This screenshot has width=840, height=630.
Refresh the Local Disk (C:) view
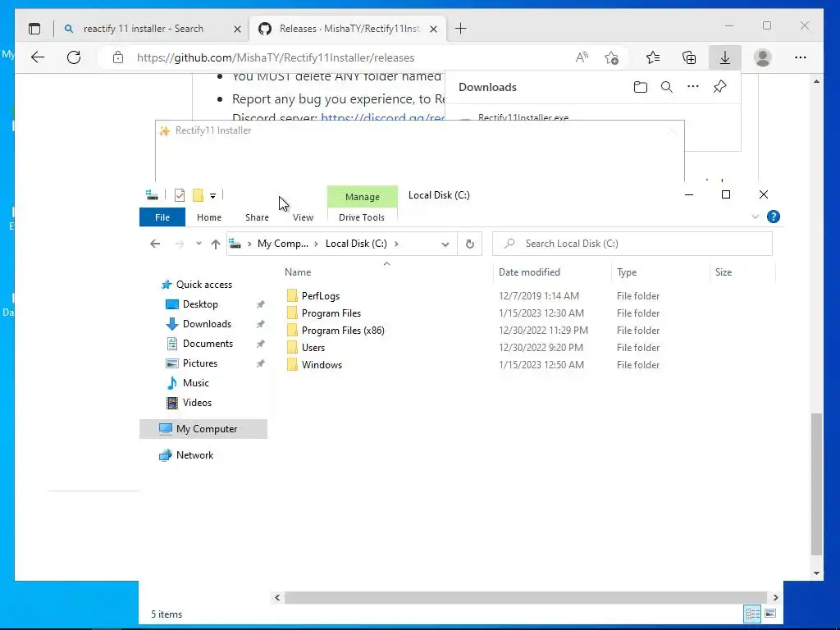[470, 244]
